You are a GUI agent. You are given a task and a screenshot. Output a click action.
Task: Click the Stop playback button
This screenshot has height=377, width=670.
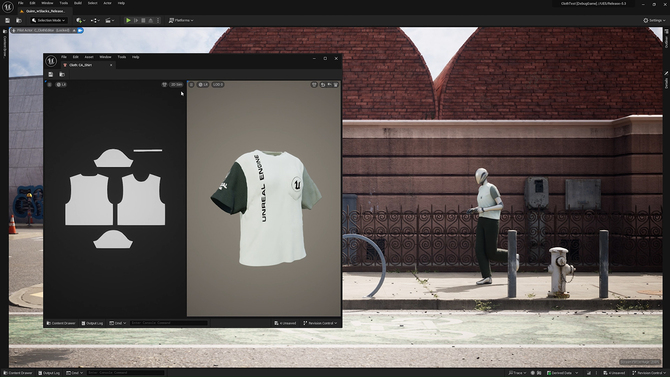pos(143,20)
